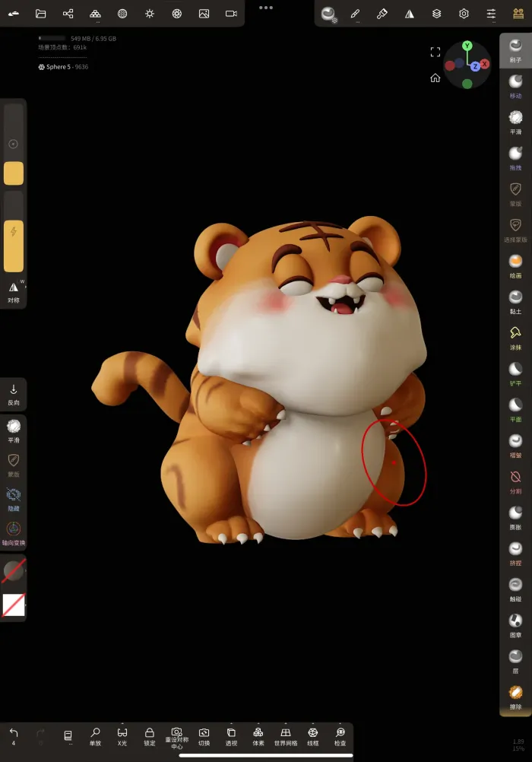
Task: Select the 移动 (Move) tool
Action: 515,84
